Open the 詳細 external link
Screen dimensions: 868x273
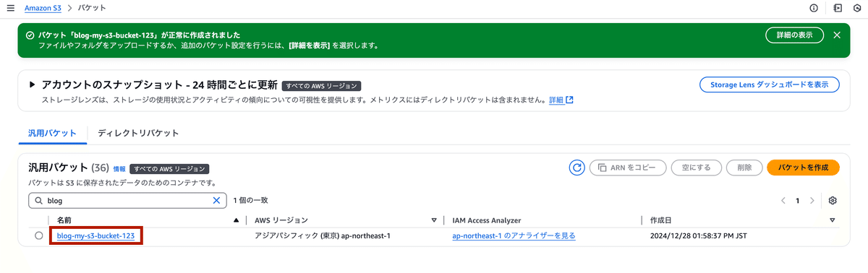pyautogui.click(x=561, y=100)
